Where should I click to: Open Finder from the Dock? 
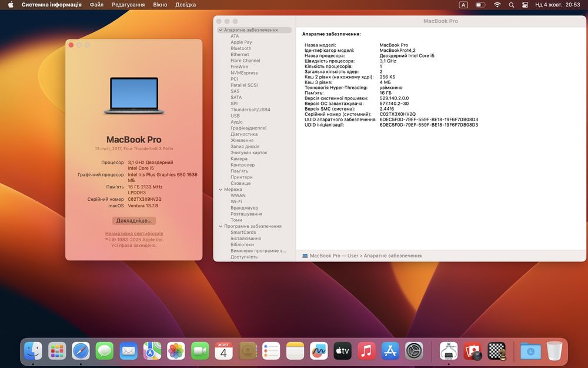(x=33, y=351)
